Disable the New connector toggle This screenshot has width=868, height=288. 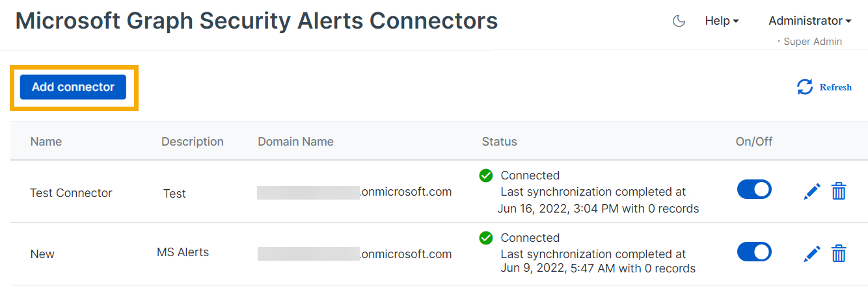[x=754, y=252]
